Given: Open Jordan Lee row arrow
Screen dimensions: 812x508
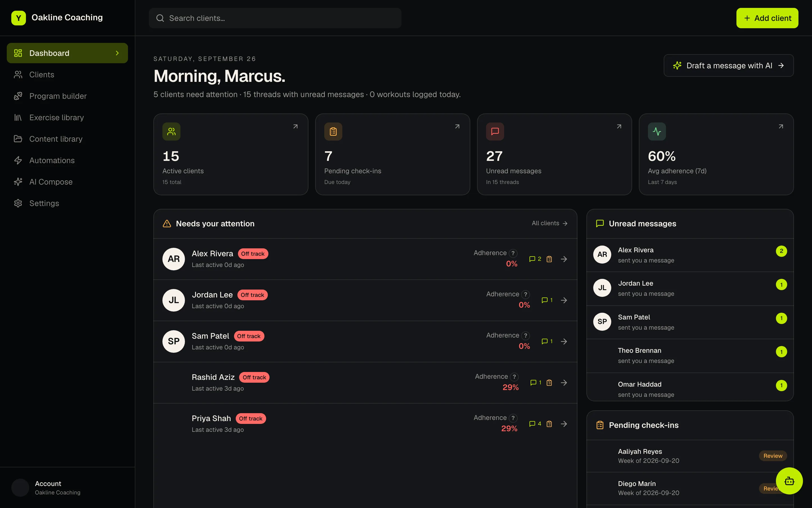Looking at the screenshot, I should point(564,300).
